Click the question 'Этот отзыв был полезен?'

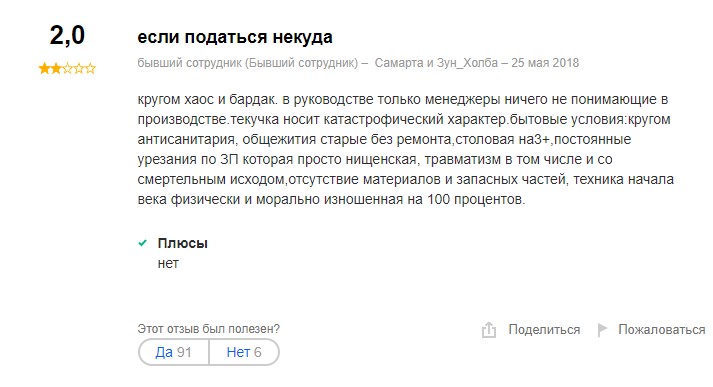(209, 329)
